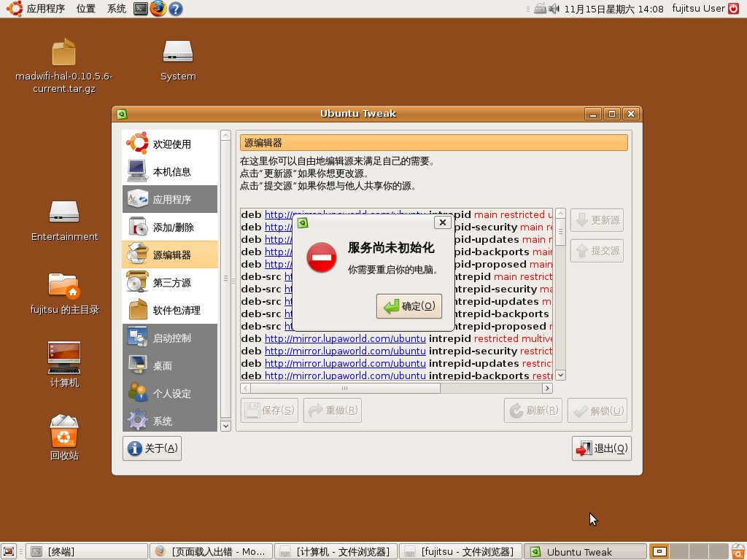Click source list vertical scrollbar down arrow
This screenshot has height=560, width=747.
(561, 376)
